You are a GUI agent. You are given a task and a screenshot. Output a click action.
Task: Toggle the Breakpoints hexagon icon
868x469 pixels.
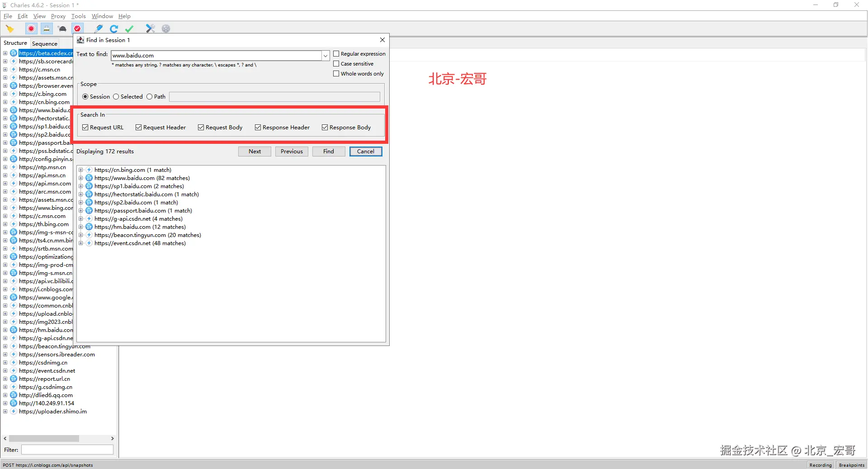pyautogui.click(x=78, y=28)
